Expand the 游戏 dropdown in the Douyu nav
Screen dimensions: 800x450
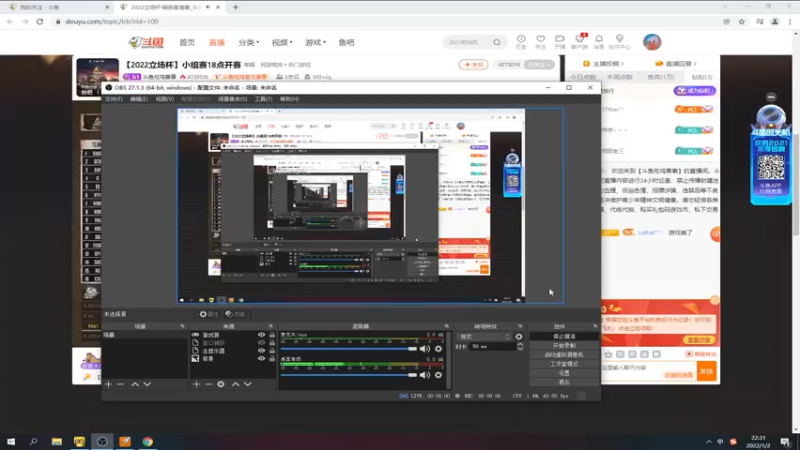tap(315, 42)
